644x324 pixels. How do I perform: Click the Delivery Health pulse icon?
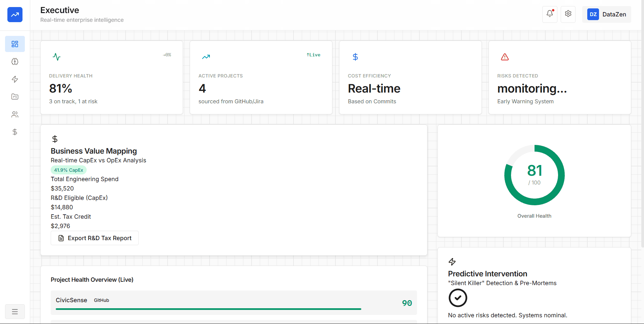(57, 57)
